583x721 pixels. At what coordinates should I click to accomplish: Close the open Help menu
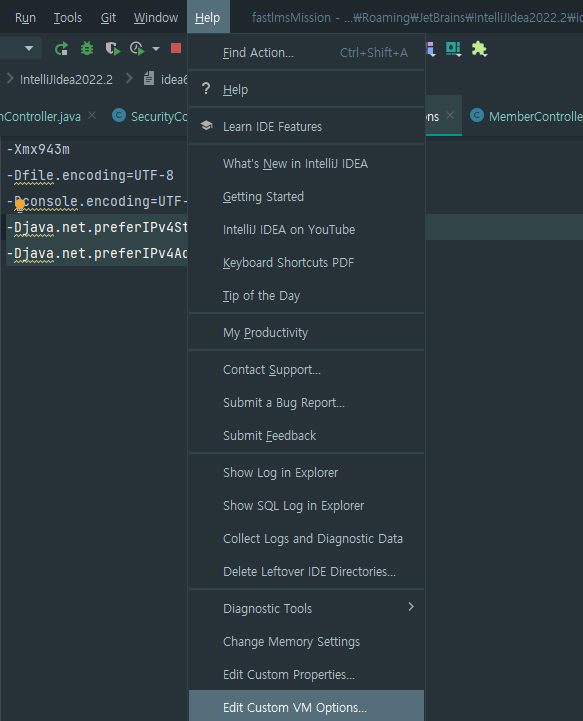point(208,17)
